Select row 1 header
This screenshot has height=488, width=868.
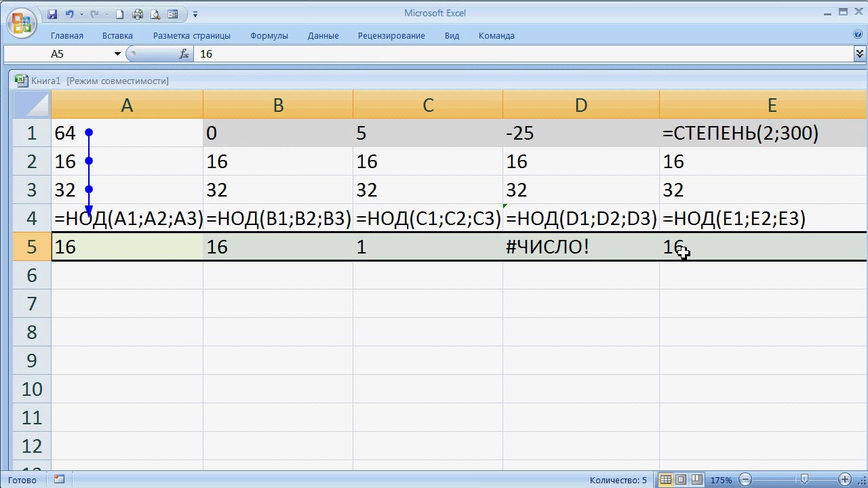[x=33, y=133]
